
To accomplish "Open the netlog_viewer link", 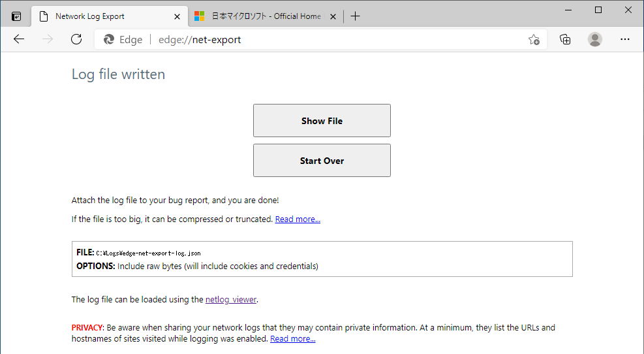I will coord(231,300).
